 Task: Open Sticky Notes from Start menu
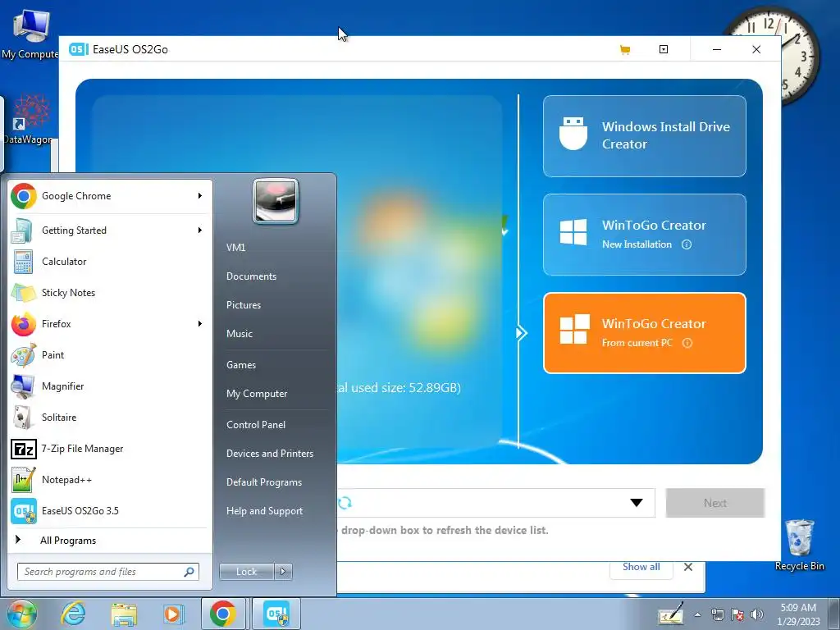coord(109,293)
